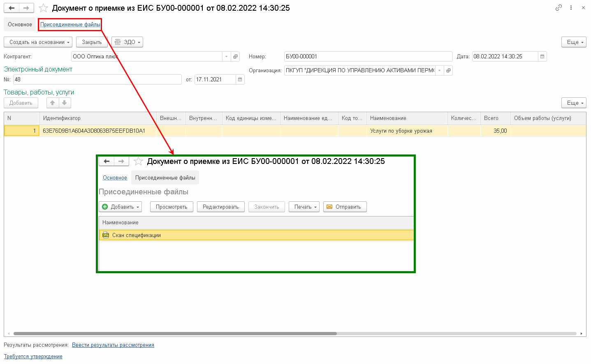Click the grey Добавить button under Товары, работы, услуги
The width and height of the screenshot is (591, 364).
21,103
